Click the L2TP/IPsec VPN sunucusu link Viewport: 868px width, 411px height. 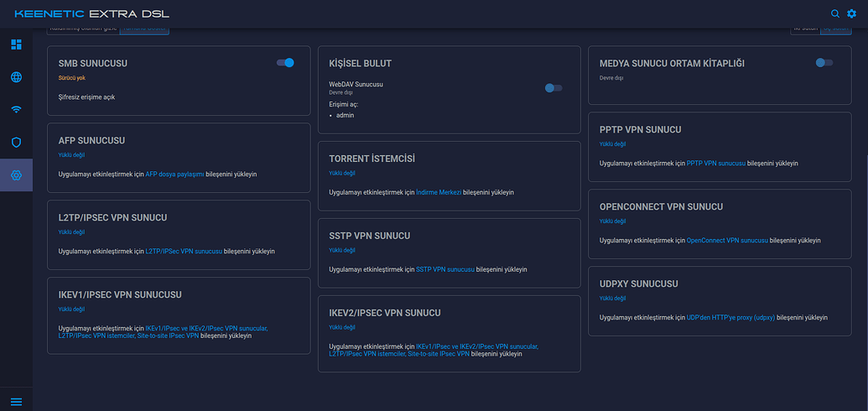[x=184, y=252]
